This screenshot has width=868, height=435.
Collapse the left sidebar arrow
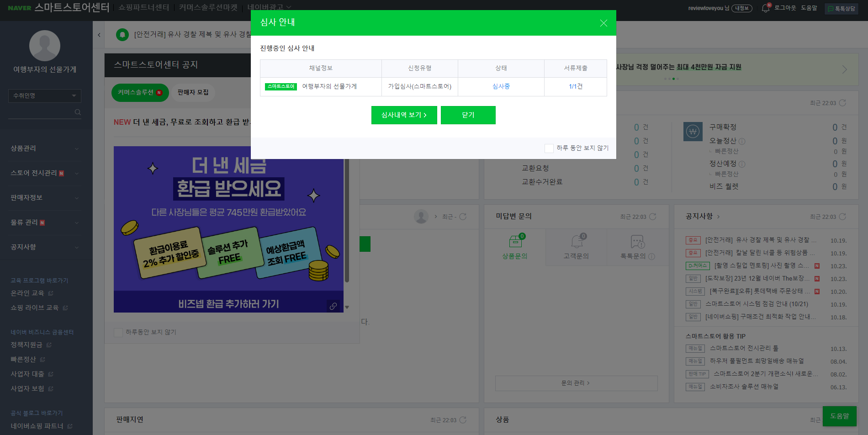pyautogui.click(x=99, y=35)
